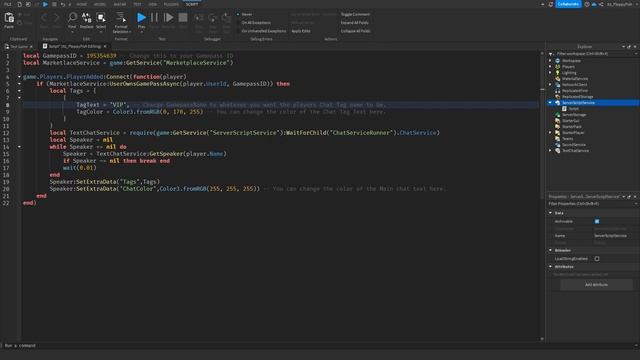Viewport: 640px width, 360px height.
Task: Click the New file icon in title bar
Action: (x=19, y=4)
